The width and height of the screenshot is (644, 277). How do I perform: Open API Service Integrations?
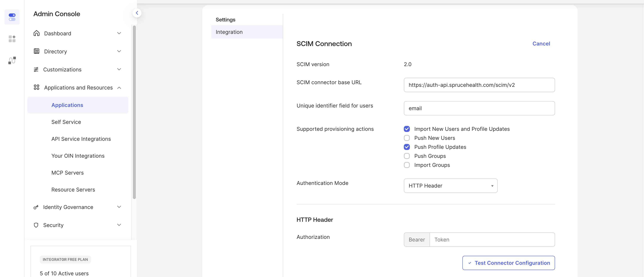pos(81,139)
